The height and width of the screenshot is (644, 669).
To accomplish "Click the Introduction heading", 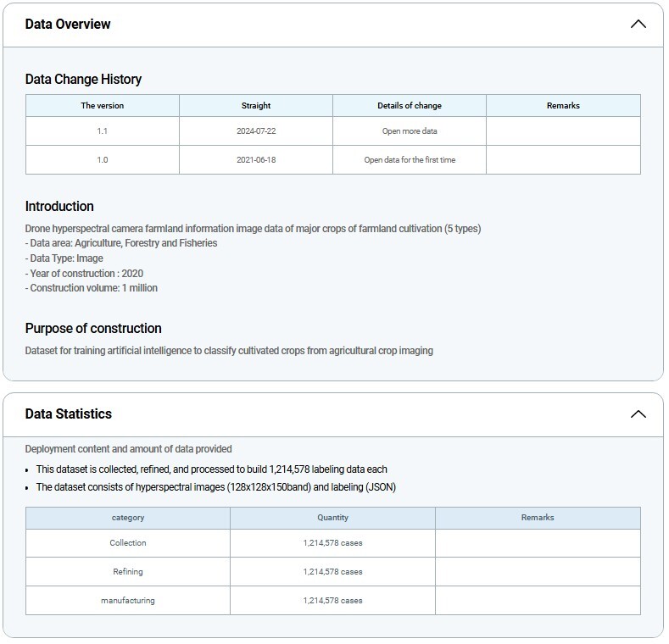I will (59, 207).
